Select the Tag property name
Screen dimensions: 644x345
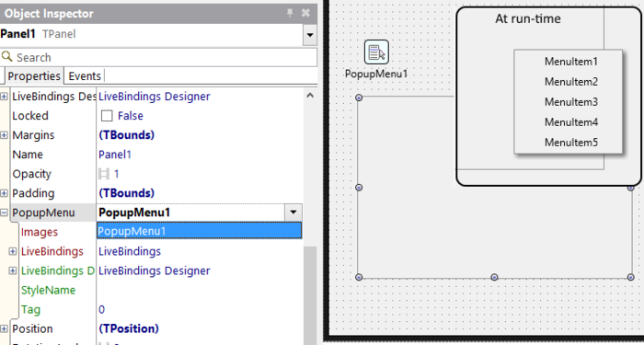(x=30, y=310)
